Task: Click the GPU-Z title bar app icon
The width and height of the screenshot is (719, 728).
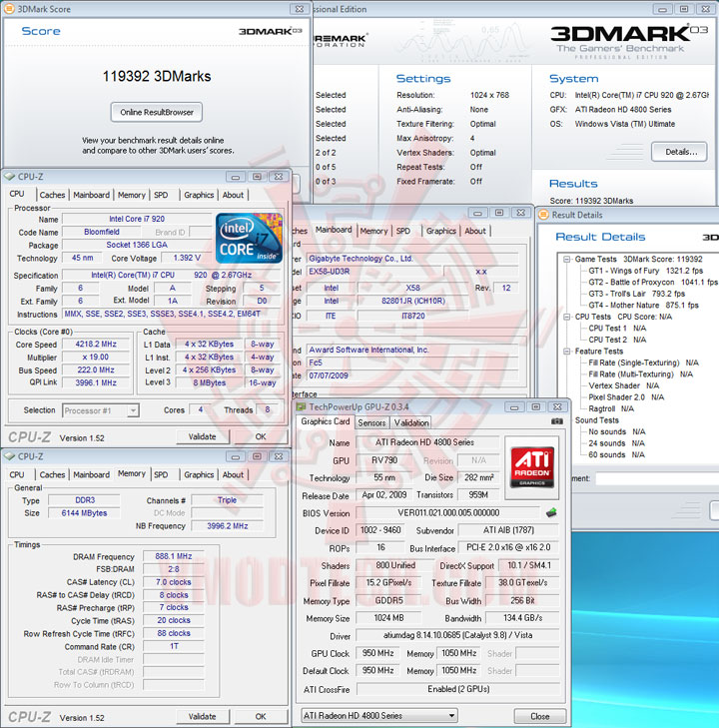Action: (302, 407)
